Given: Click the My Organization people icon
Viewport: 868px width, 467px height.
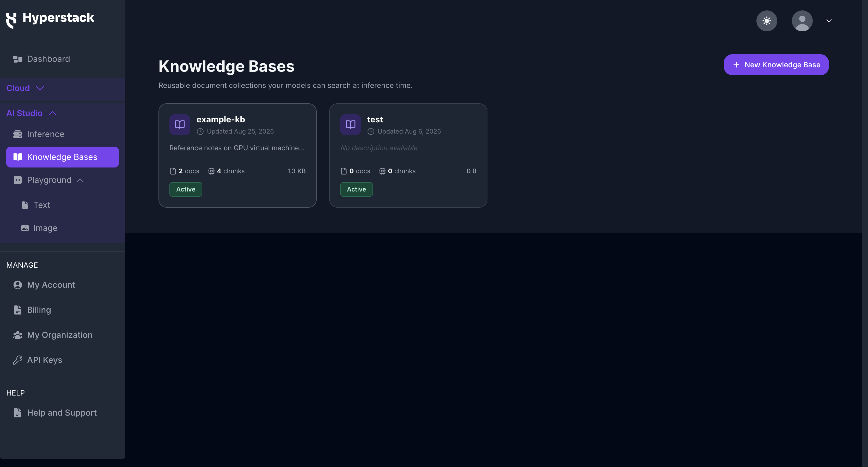Looking at the screenshot, I should click(x=17, y=335).
